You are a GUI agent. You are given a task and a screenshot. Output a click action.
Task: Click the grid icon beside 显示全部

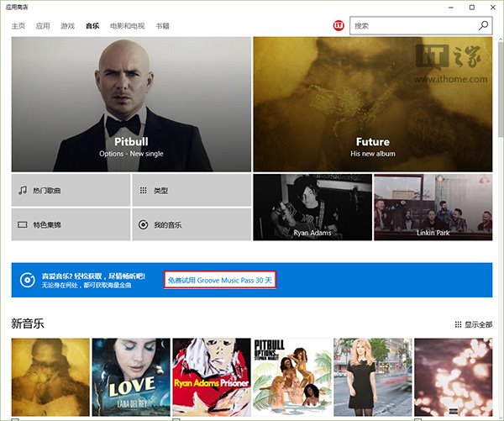(458, 324)
